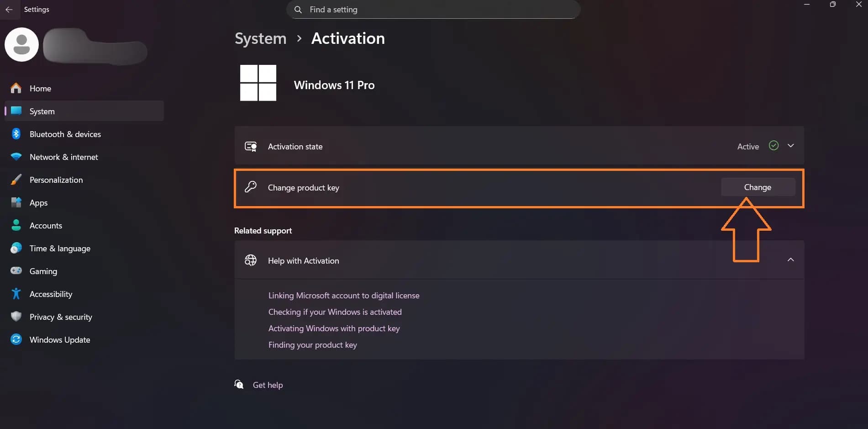Click the Apps sidebar icon

(x=16, y=202)
